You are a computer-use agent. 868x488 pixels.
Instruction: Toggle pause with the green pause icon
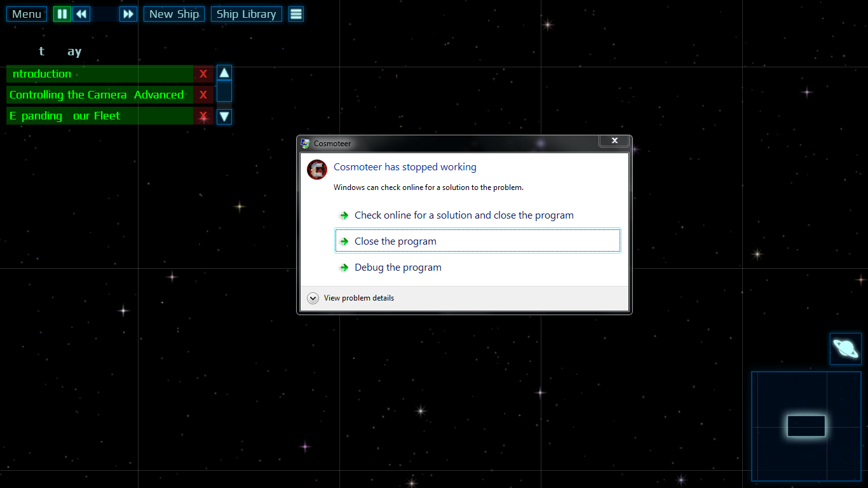[x=62, y=13]
